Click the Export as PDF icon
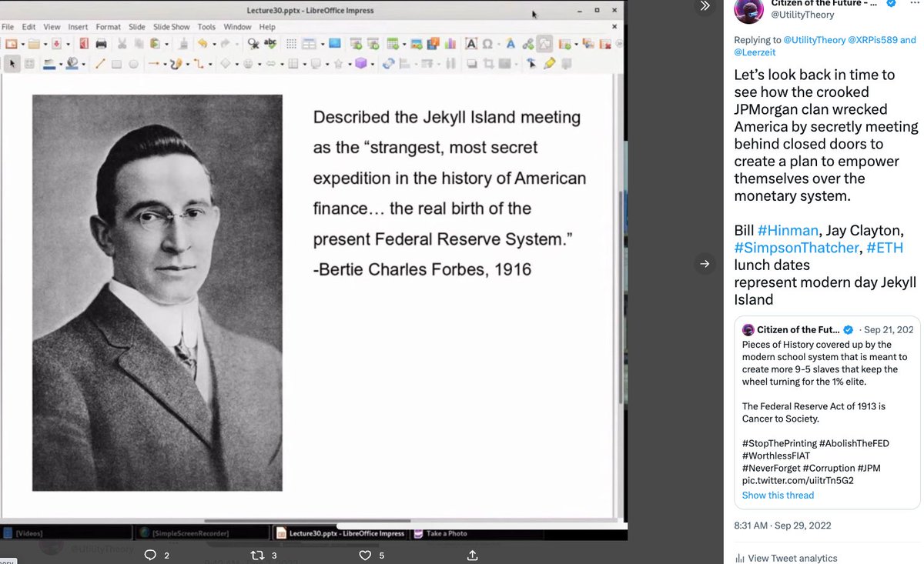924x564 pixels. pos(84,43)
